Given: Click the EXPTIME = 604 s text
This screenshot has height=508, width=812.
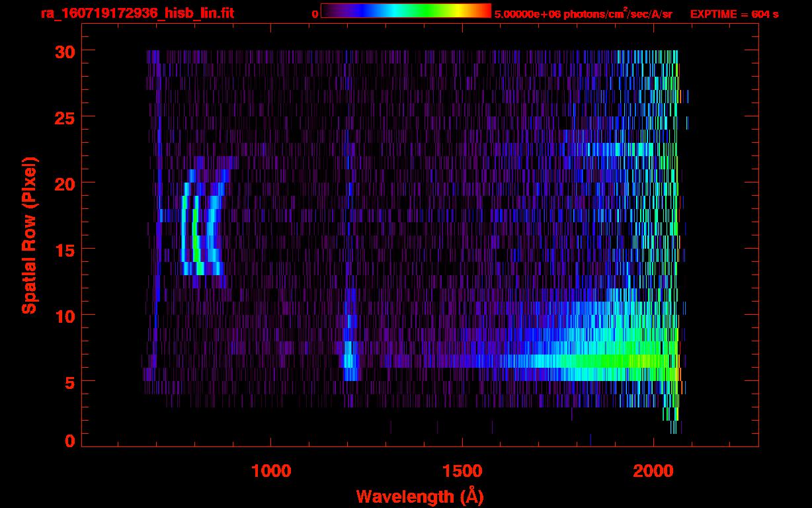Looking at the screenshot, I should (734, 14).
